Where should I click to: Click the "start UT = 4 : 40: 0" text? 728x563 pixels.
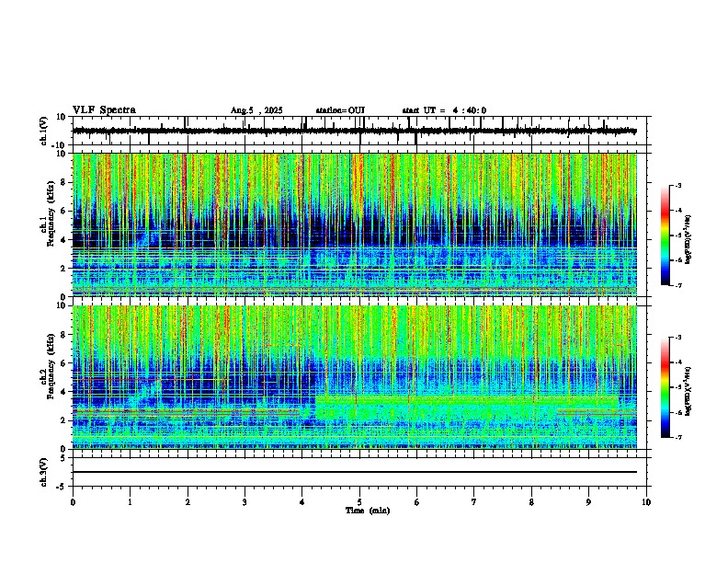pyautogui.click(x=444, y=110)
